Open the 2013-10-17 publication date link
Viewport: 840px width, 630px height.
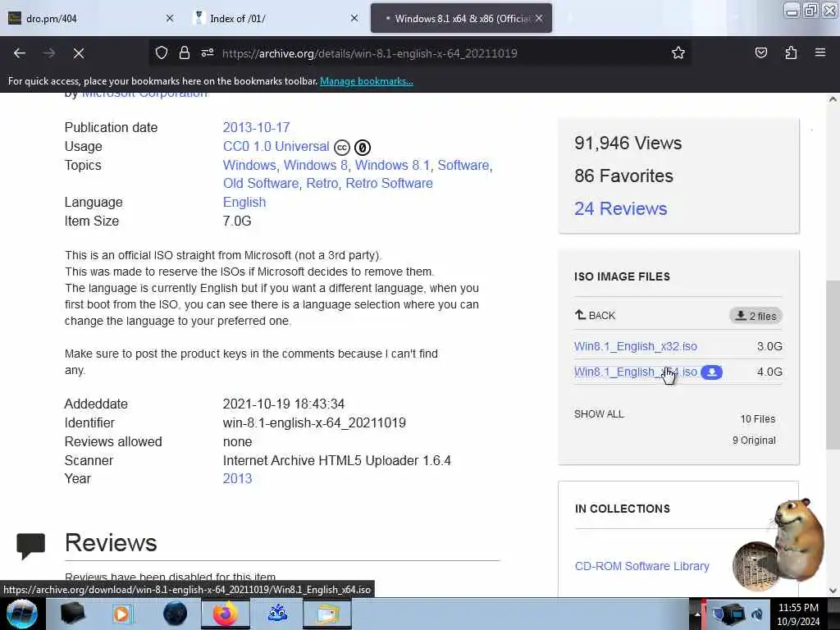click(x=256, y=127)
